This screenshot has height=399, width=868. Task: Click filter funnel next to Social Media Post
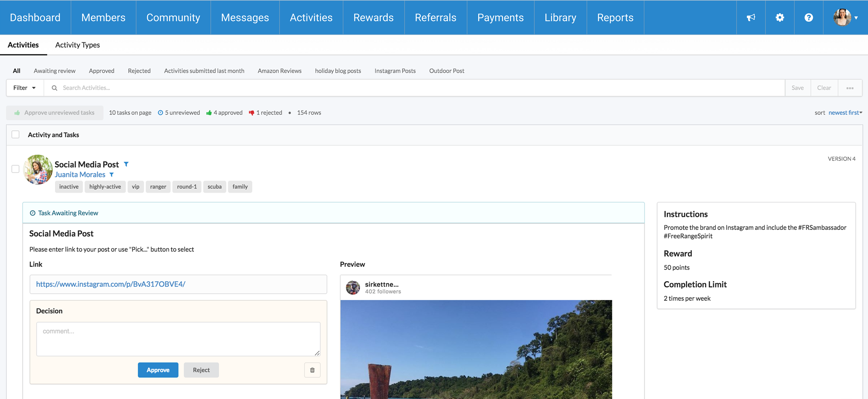click(126, 164)
